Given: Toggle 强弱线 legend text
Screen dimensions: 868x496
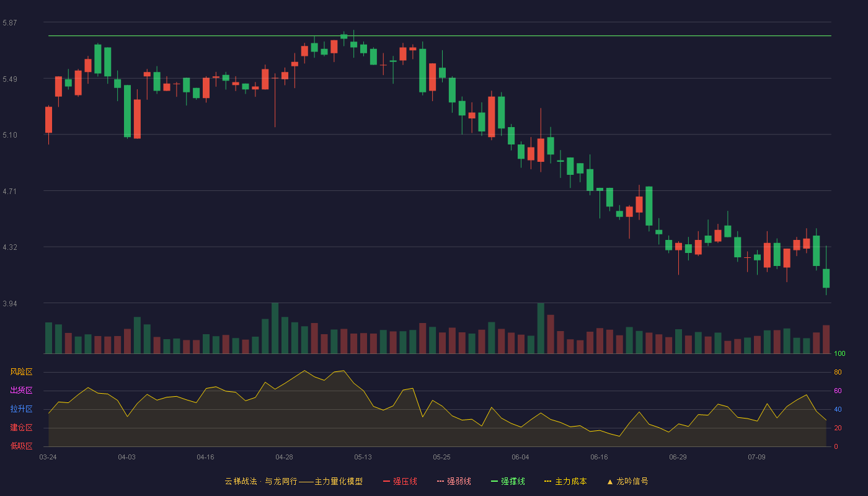Looking at the screenshot, I should [459, 481].
